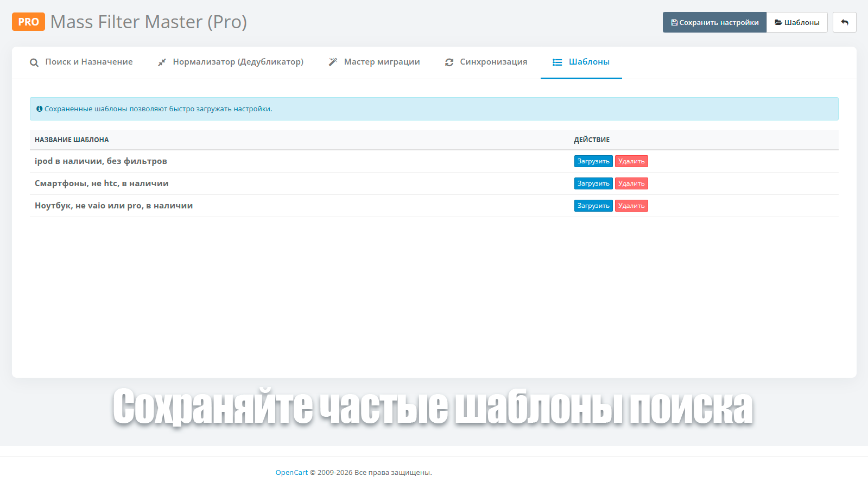Screen dimensions: 868x489
Task: Delete the ipod в наличии template
Action: coord(631,161)
